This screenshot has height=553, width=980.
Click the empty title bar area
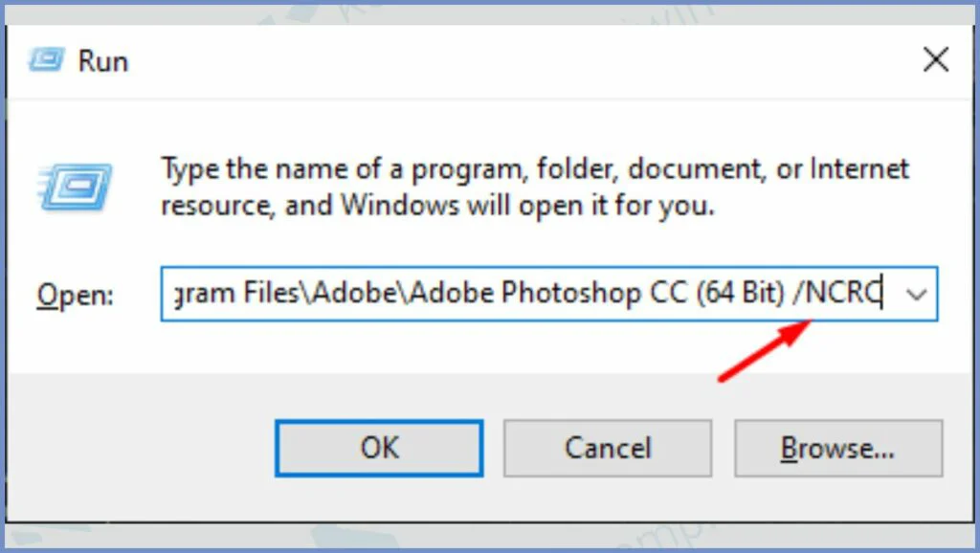(x=517, y=61)
